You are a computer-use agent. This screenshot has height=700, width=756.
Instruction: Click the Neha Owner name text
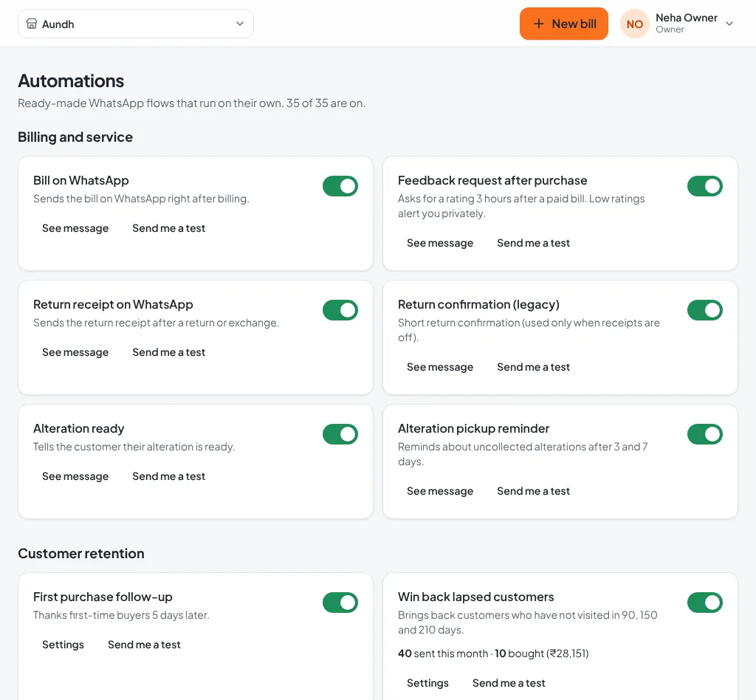687,18
